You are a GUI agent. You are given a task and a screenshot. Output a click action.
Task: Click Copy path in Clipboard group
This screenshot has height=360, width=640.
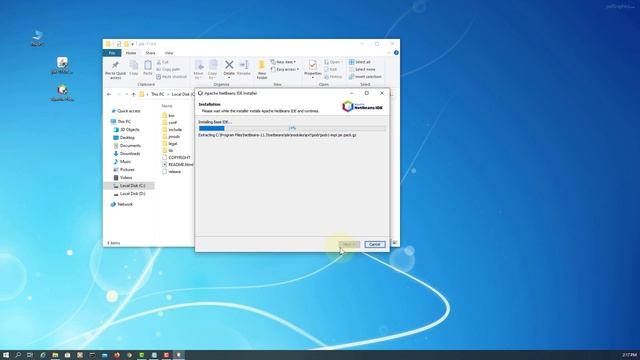tap(168, 69)
